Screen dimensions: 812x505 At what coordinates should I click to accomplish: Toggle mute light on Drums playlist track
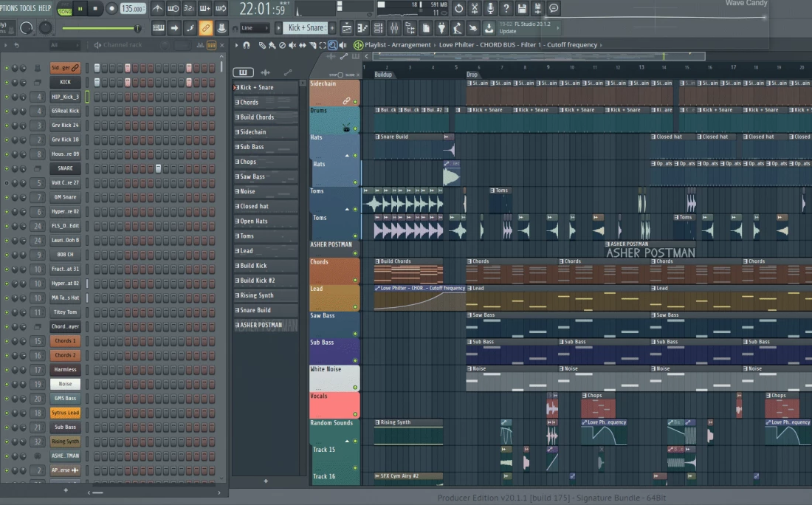(x=355, y=128)
